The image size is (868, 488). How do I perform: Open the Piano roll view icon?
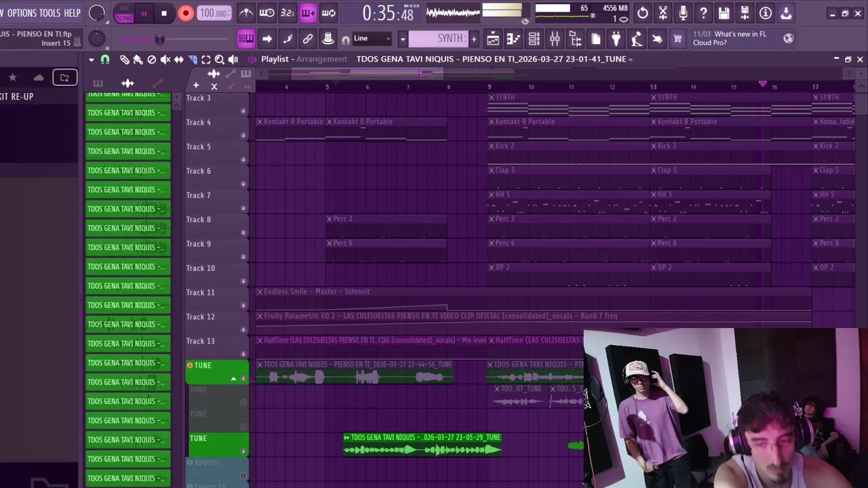click(x=513, y=39)
